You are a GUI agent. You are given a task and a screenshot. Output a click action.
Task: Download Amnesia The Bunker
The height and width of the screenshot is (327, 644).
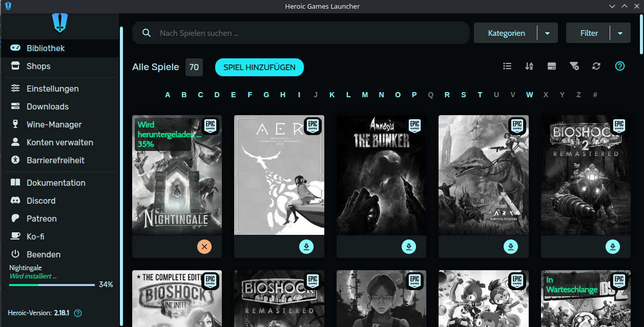(x=409, y=247)
